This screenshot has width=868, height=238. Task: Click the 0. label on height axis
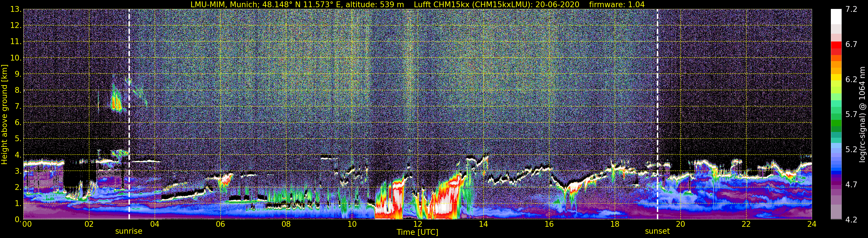18,220
